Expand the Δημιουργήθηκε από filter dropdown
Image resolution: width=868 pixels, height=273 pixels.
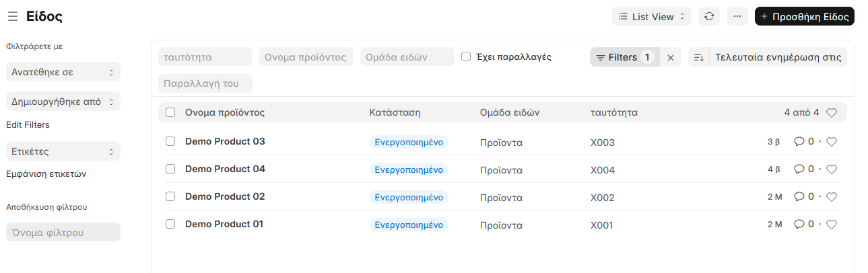click(x=63, y=102)
